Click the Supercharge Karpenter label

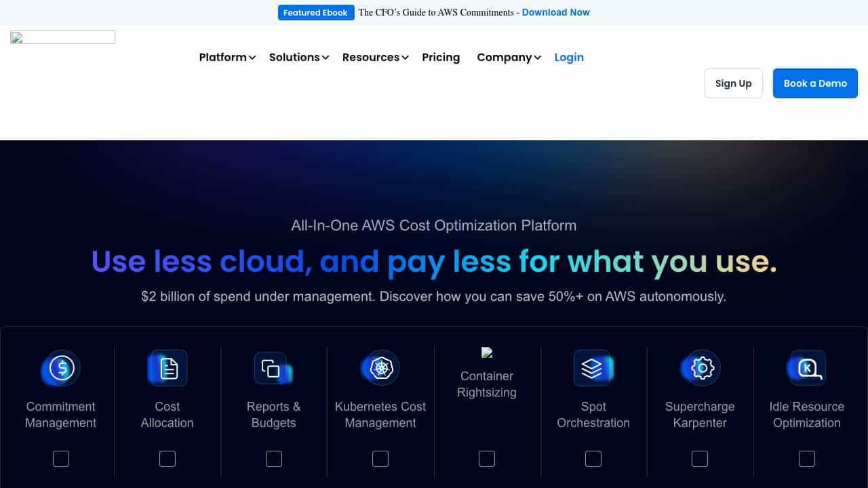(x=700, y=415)
